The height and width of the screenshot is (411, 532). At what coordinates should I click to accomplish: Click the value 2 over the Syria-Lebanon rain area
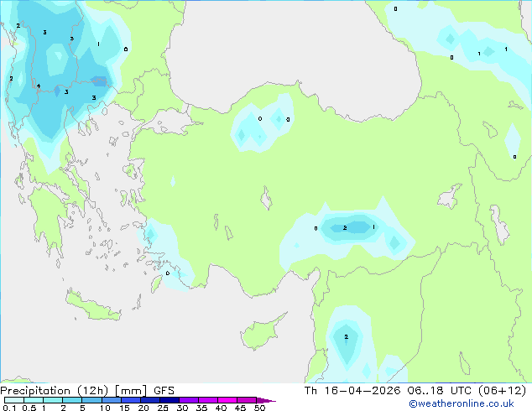point(346,336)
